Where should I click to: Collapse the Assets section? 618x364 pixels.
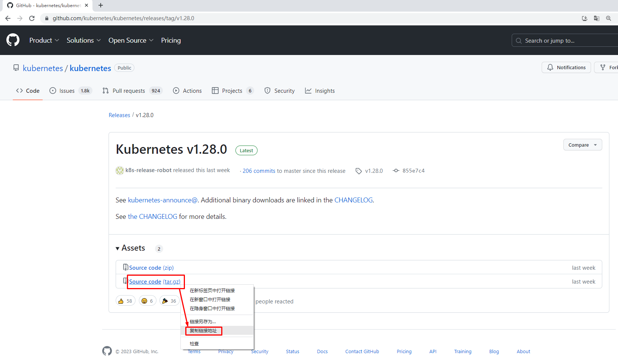pos(130,248)
